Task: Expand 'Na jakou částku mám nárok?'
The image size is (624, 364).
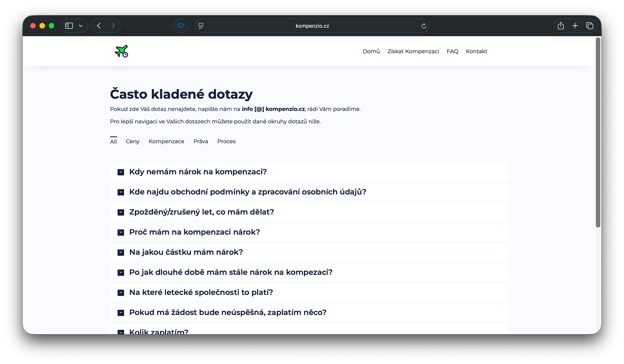Action: pyautogui.click(x=186, y=252)
